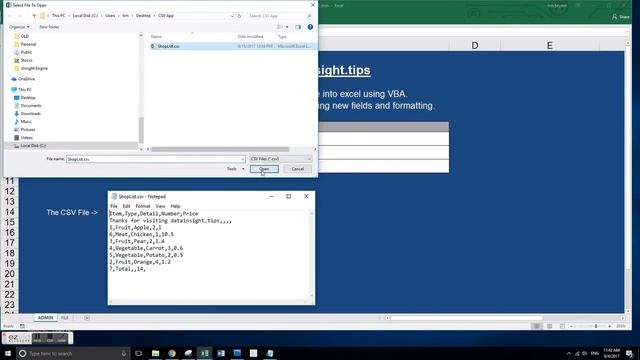This screenshot has width=640, height=360.
Task: Open File Explorer from taskbar
Action: pos(156,353)
